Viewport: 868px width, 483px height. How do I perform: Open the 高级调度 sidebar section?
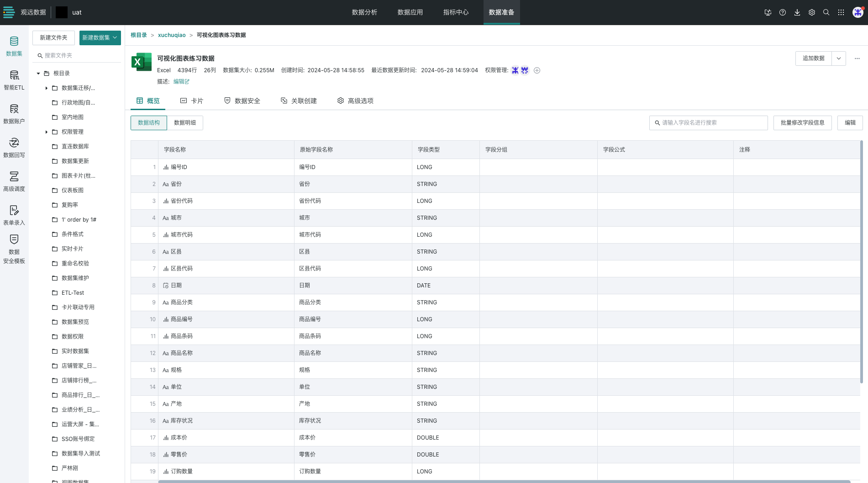click(x=14, y=181)
